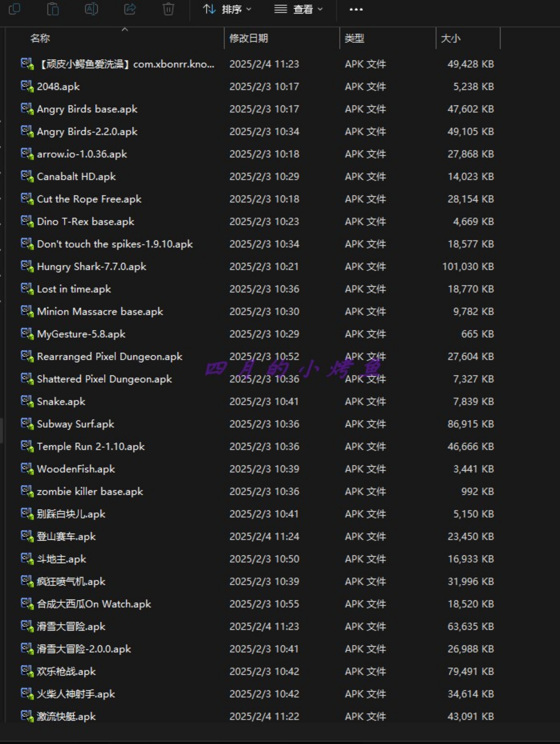560x744 pixels.
Task: Click APK 文件 type of Snake.apk row
Action: click(365, 402)
